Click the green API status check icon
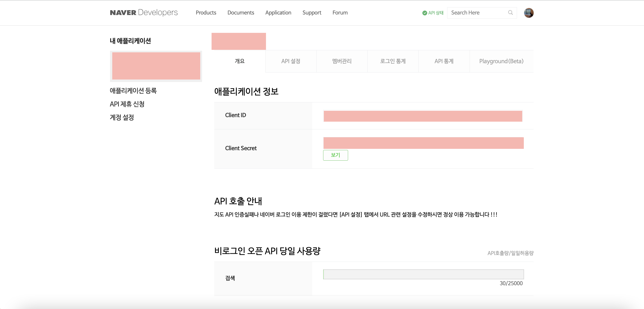This screenshot has height=309, width=644. (x=424, y=13)
